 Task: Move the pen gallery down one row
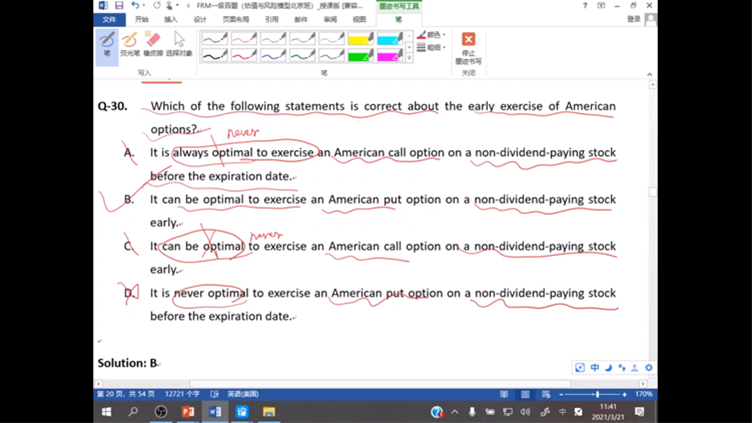click(409, 47)
